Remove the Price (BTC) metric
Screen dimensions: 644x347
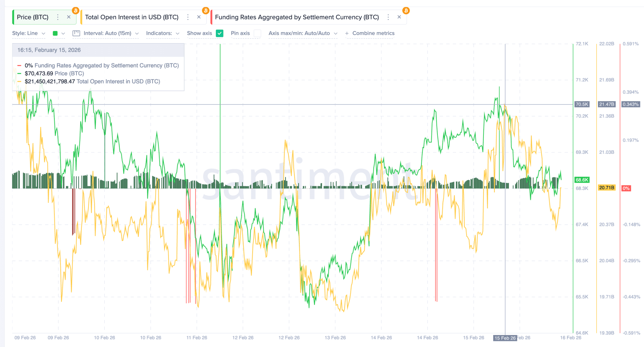69,17
